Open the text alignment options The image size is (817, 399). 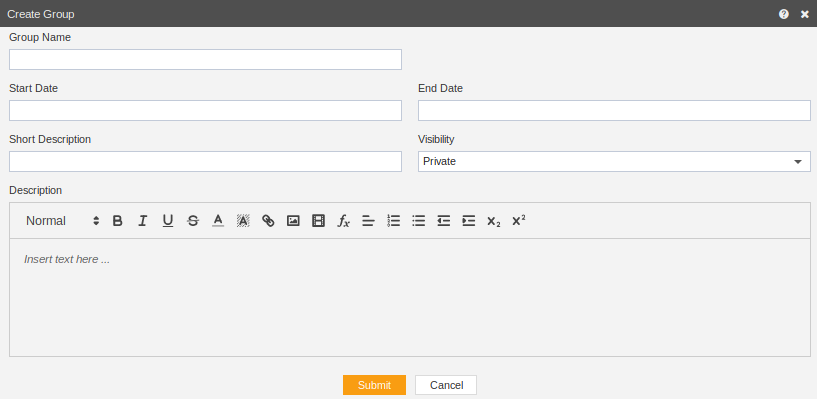point(368,221)
